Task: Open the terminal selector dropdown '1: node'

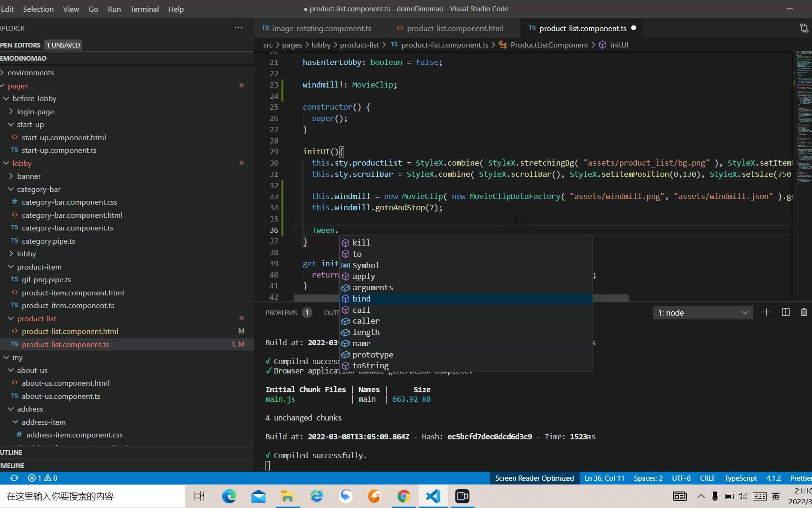Action: coord(702,313)
